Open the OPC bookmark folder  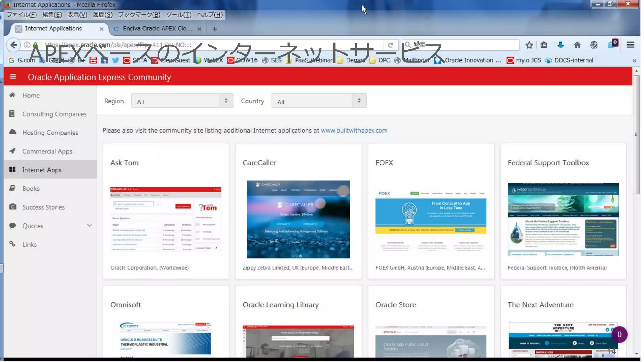(x=380, y=60)
